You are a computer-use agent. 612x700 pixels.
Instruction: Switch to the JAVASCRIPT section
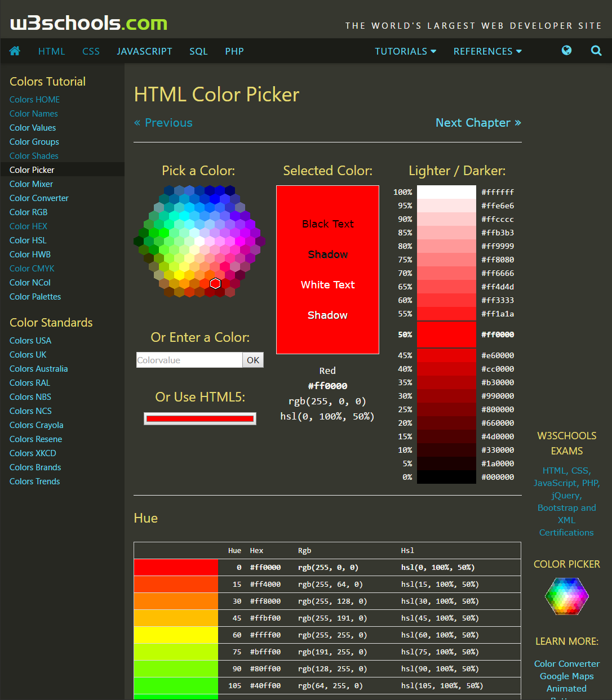coord(144,51)
